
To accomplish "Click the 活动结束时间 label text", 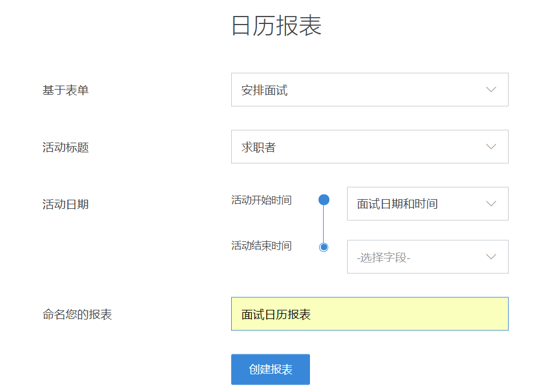I will point(261,246).
